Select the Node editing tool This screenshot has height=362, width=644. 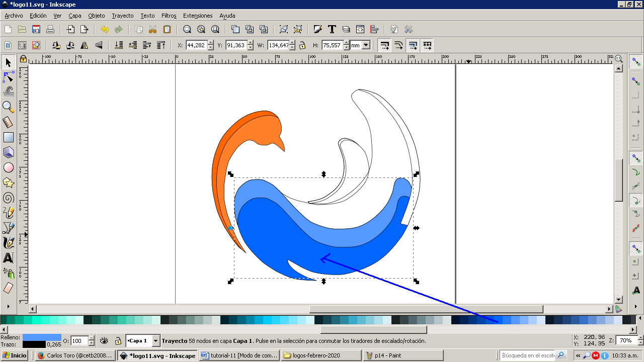point(8,77)
